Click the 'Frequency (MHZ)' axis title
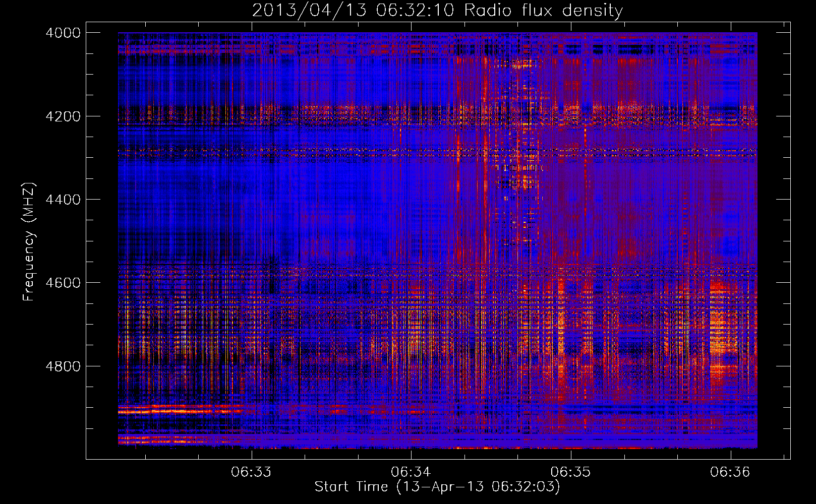Image resolution: width=816 pixels, height=504 pixels. 29,242
